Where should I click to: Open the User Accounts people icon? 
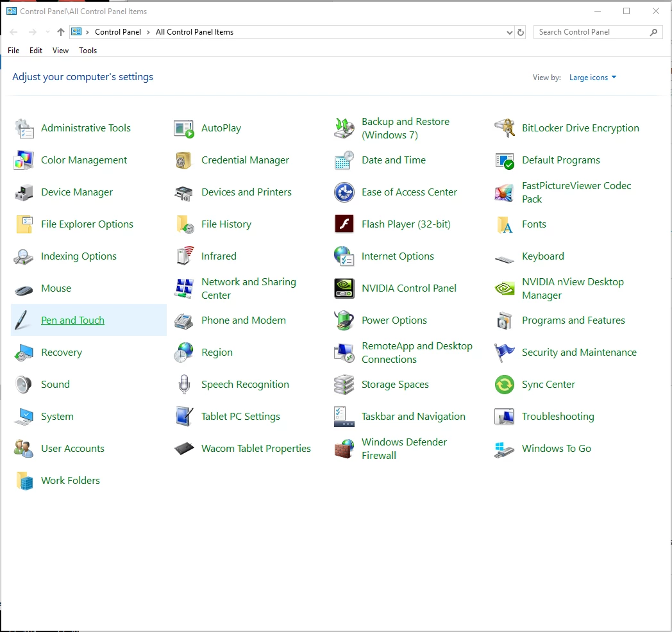(x=24, y=449)
